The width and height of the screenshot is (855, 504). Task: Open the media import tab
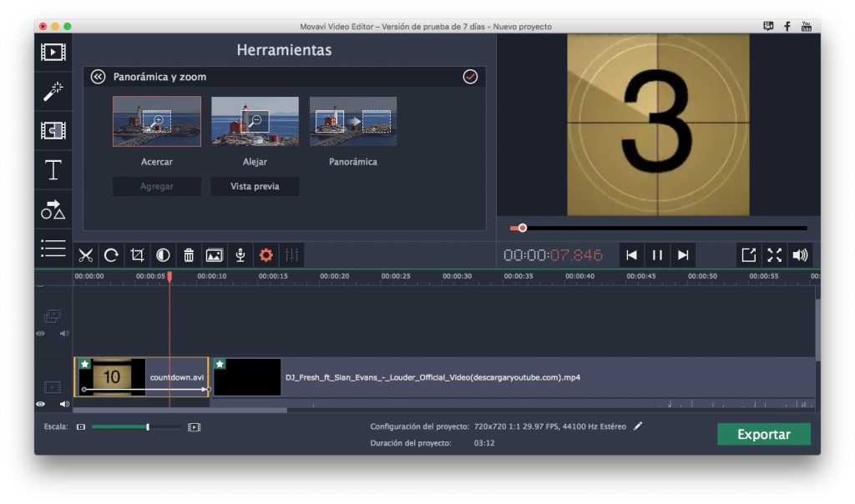tap(53, 53)
